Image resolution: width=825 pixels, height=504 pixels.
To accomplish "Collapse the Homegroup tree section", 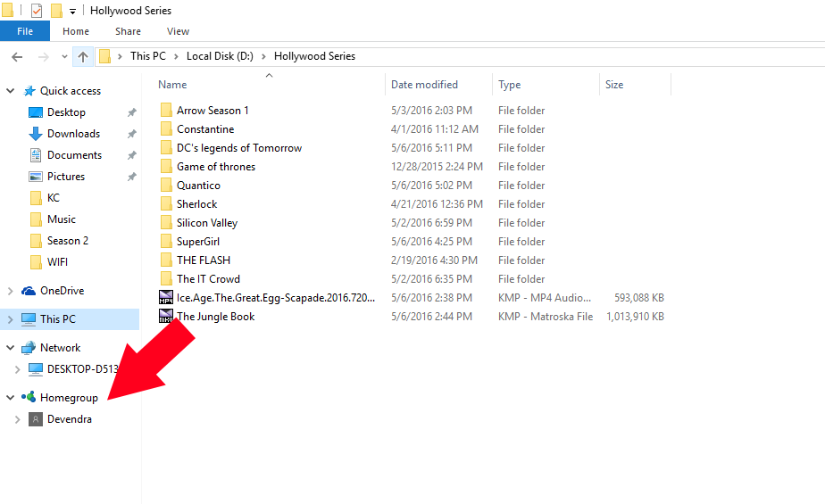I will coord(10,398).
